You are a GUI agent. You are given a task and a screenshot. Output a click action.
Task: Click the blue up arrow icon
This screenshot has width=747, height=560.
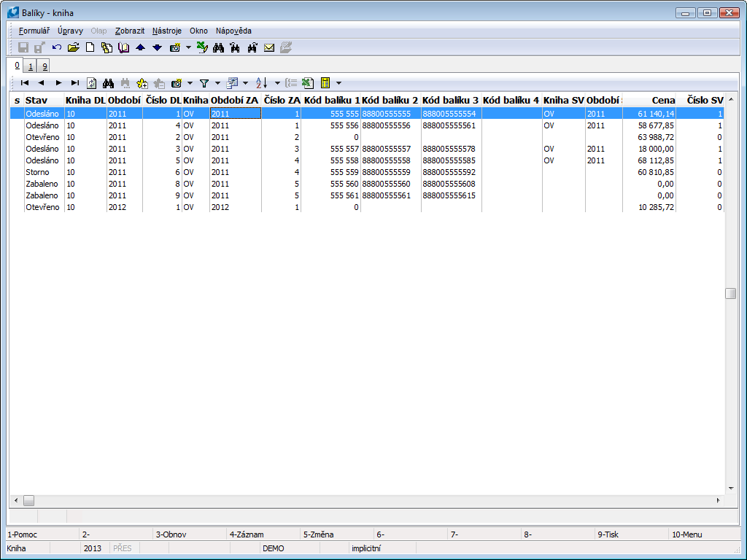(141, 47)
